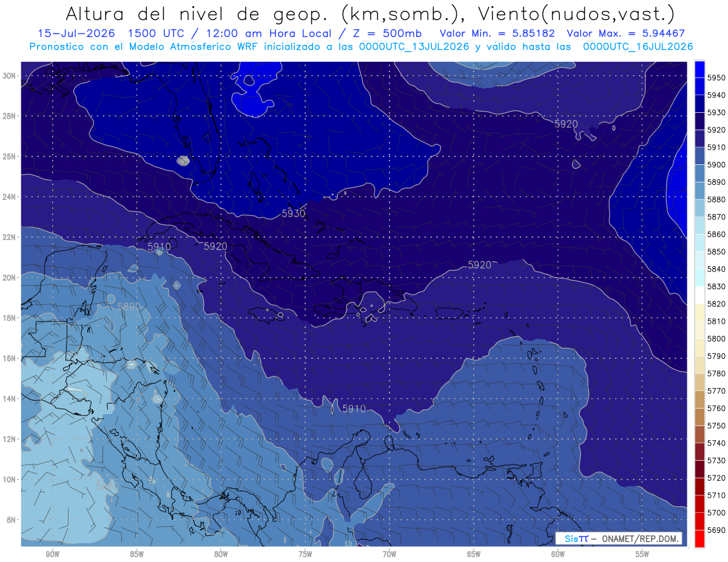This screenshot has width=728, height=562.
Task: Click legend swatch between 5820 and 5810
Action: [x=699, y=312]
